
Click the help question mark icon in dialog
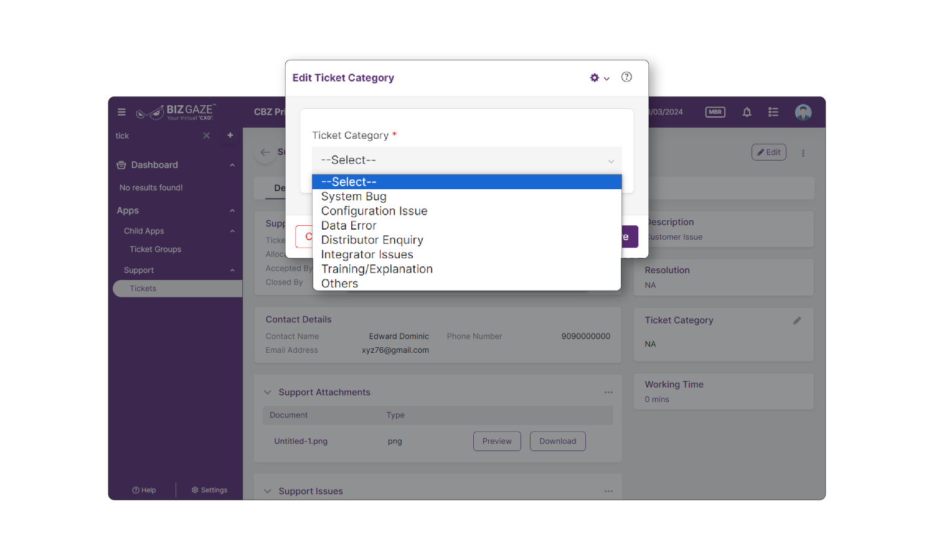click(626, 77)
